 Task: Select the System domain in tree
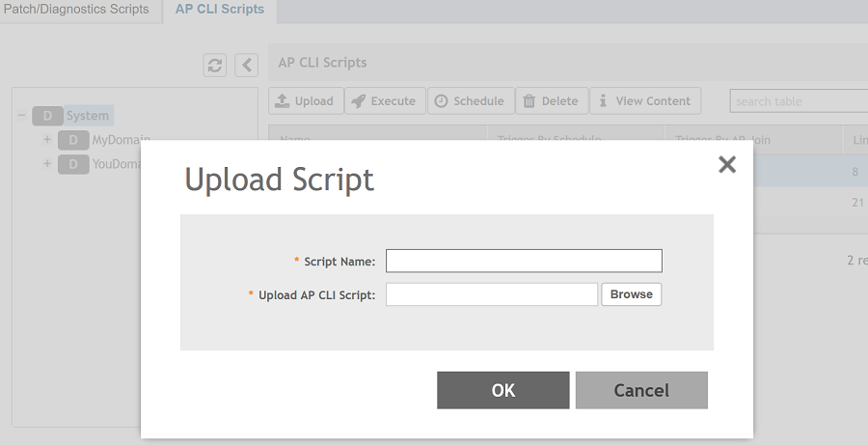coord(87,116)
